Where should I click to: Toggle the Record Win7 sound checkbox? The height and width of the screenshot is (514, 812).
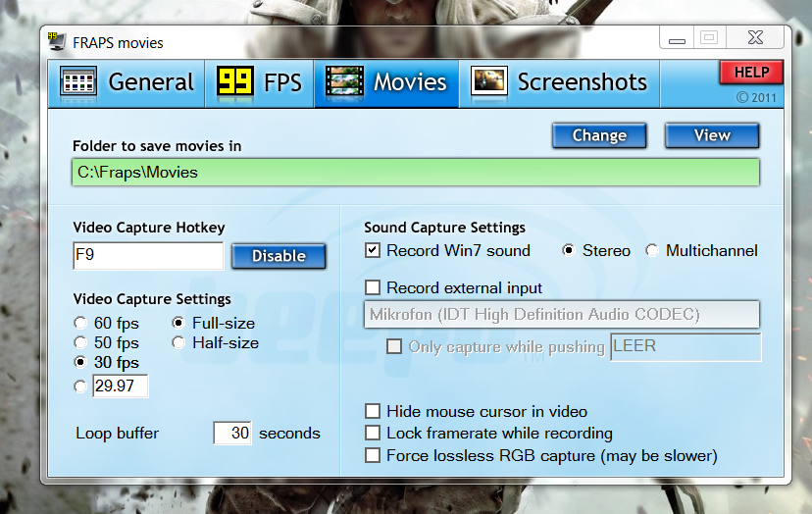[x=373, y=251]
